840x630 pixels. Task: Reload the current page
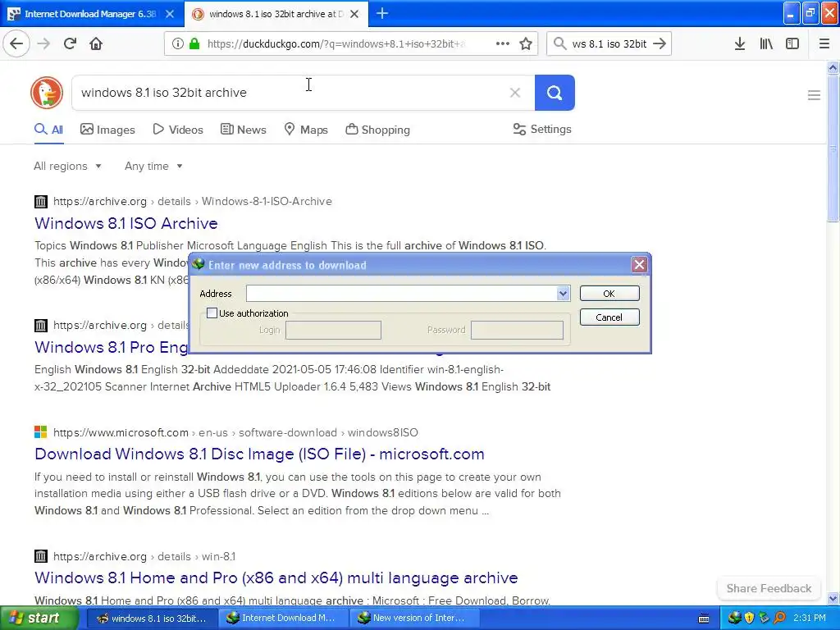70,43
